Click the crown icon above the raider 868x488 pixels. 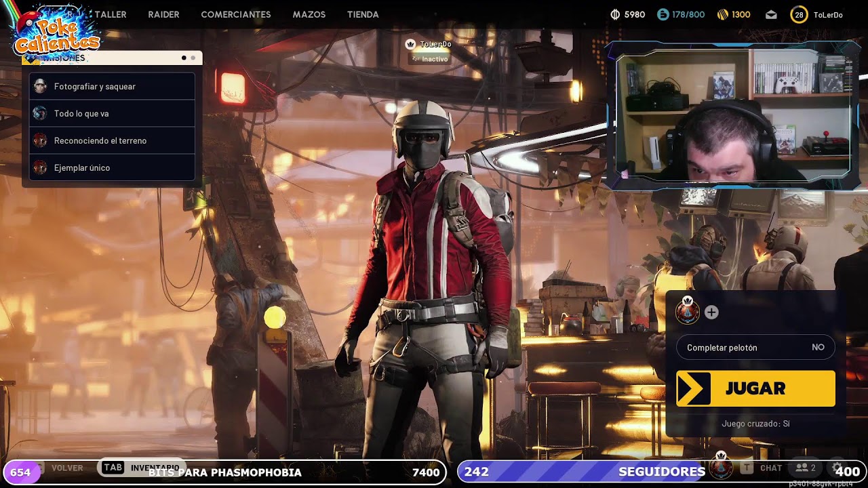point(410,44)
